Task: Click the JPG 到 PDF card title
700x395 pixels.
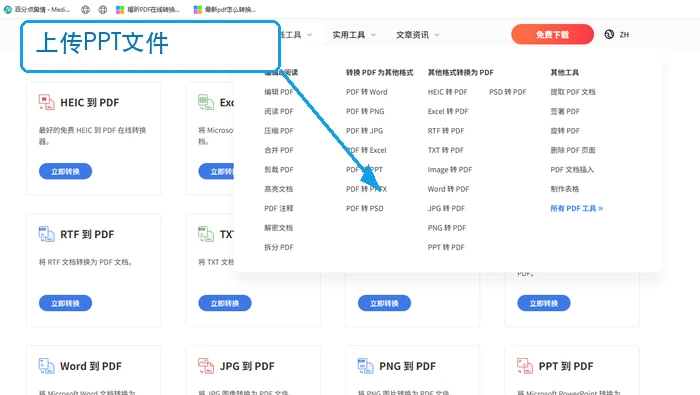Action: click(247, 366)
